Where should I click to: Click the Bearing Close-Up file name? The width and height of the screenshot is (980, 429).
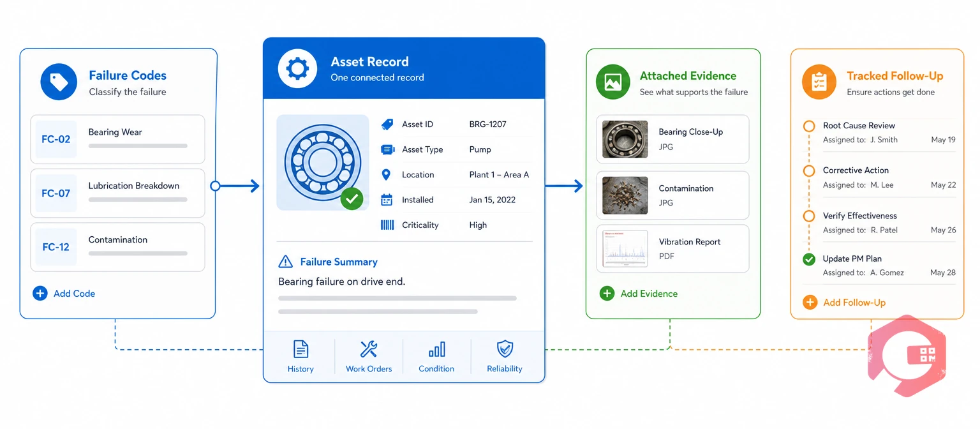691,132
